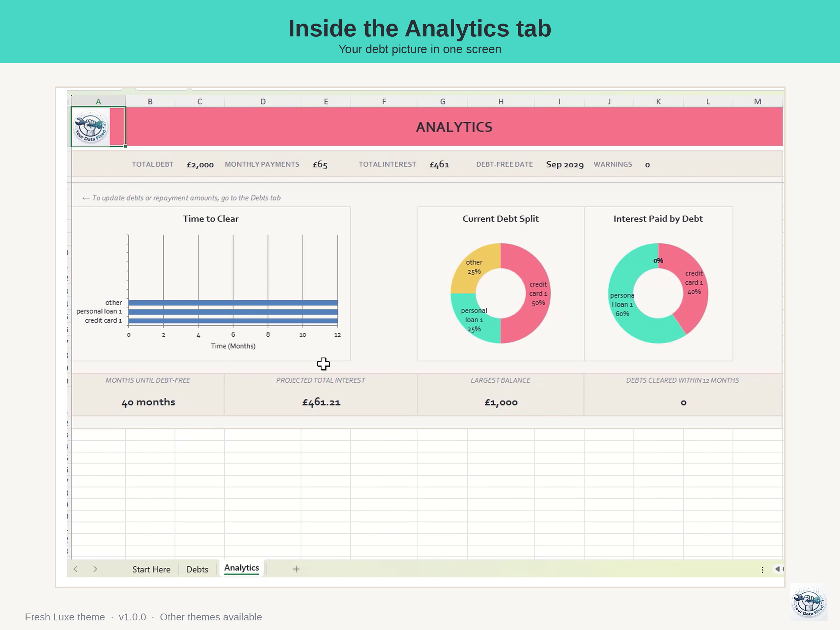Select the 'credit card 1' bar in chart
The image size is (840, 630).
coord(233,321)
